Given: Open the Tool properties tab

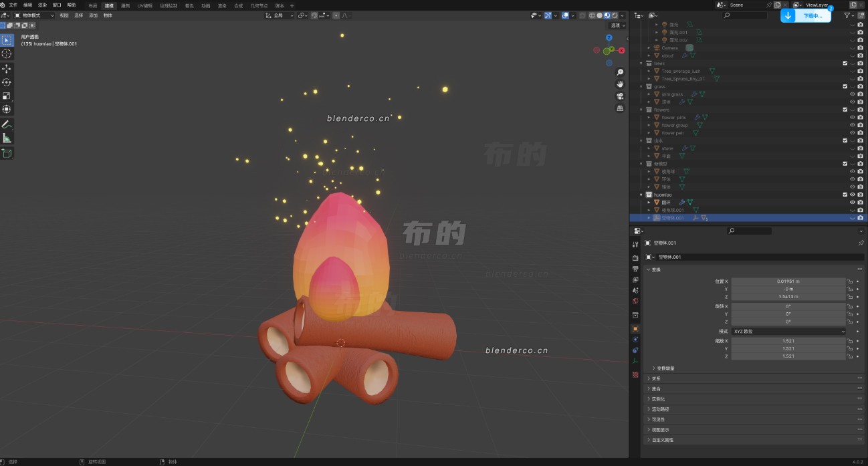Looking at the screenshot, I should click(635, 245).
